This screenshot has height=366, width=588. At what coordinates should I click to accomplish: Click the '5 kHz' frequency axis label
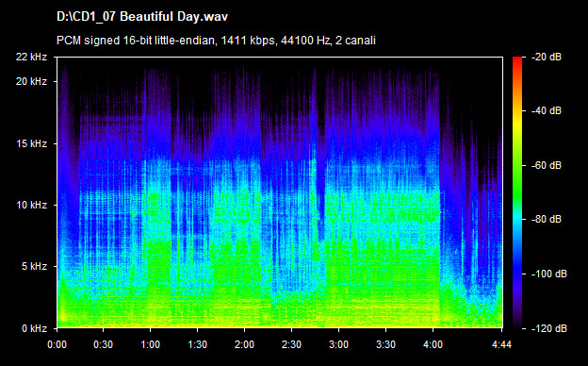coord(34,266)
